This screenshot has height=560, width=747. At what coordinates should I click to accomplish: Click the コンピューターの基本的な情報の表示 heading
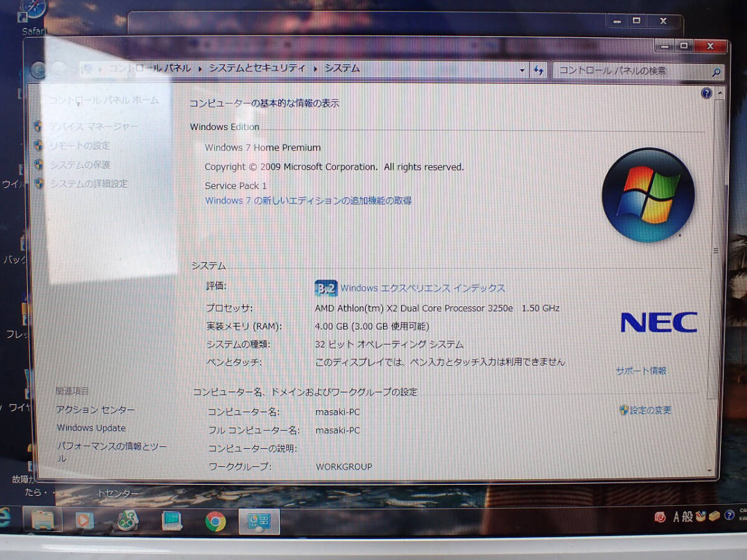264,103
